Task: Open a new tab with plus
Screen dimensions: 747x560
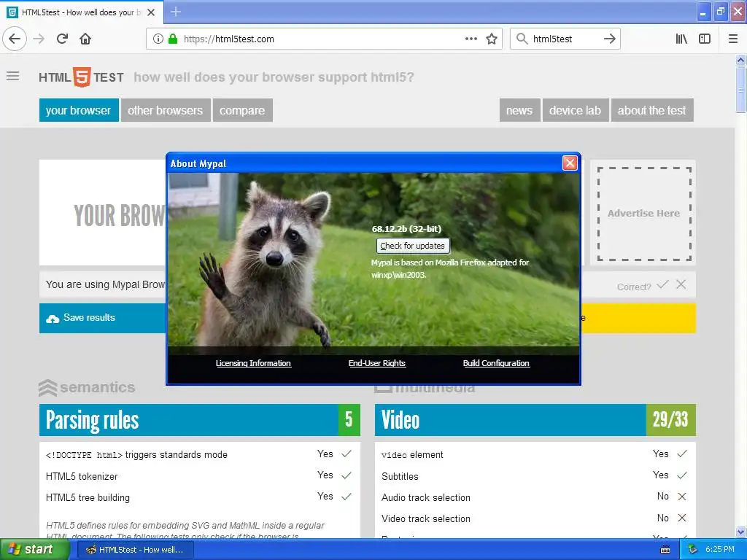Action: point(176,12)
